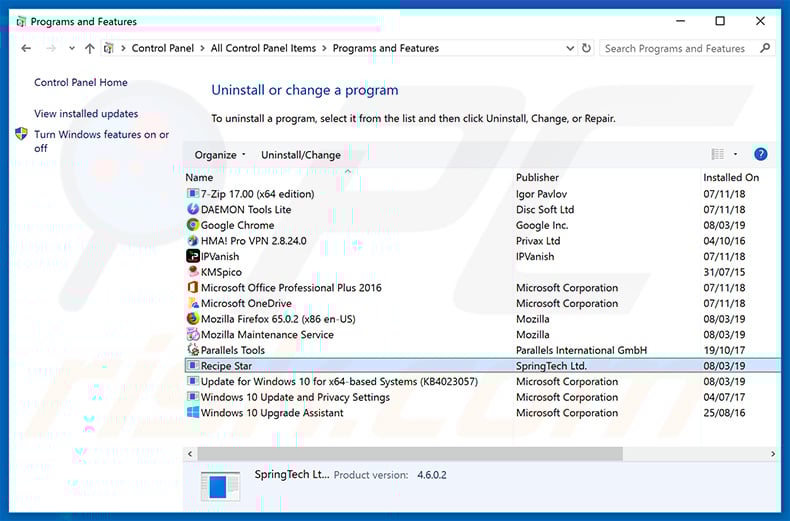Click the 25/08/16 installed date
The image size is (790, 521).
point(724,413)
